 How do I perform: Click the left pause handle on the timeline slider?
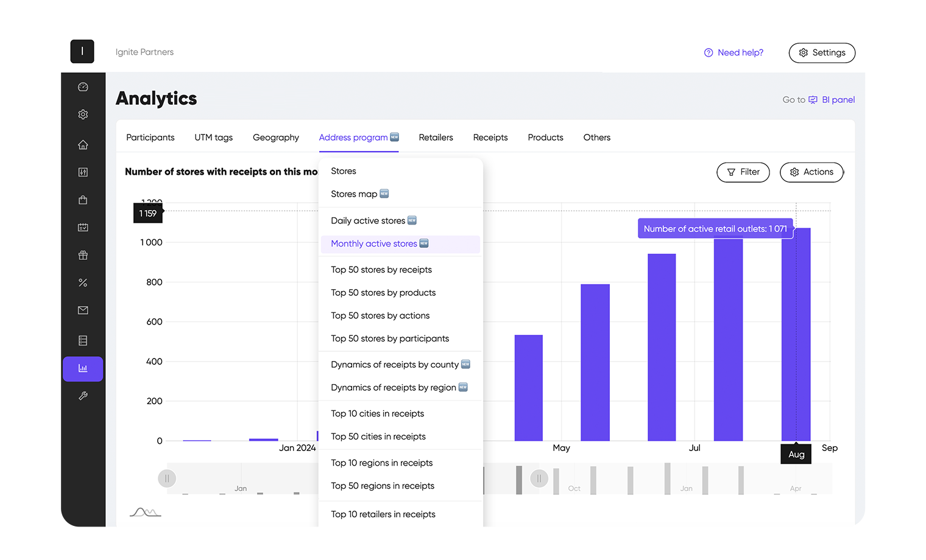pyautogui.click(x=167, y=478)
